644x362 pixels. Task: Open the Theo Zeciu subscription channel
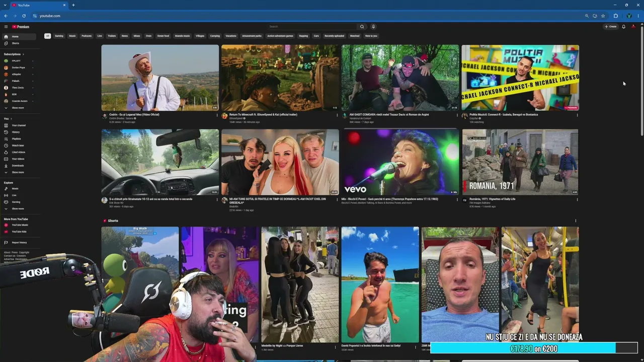tap(19, 87)
